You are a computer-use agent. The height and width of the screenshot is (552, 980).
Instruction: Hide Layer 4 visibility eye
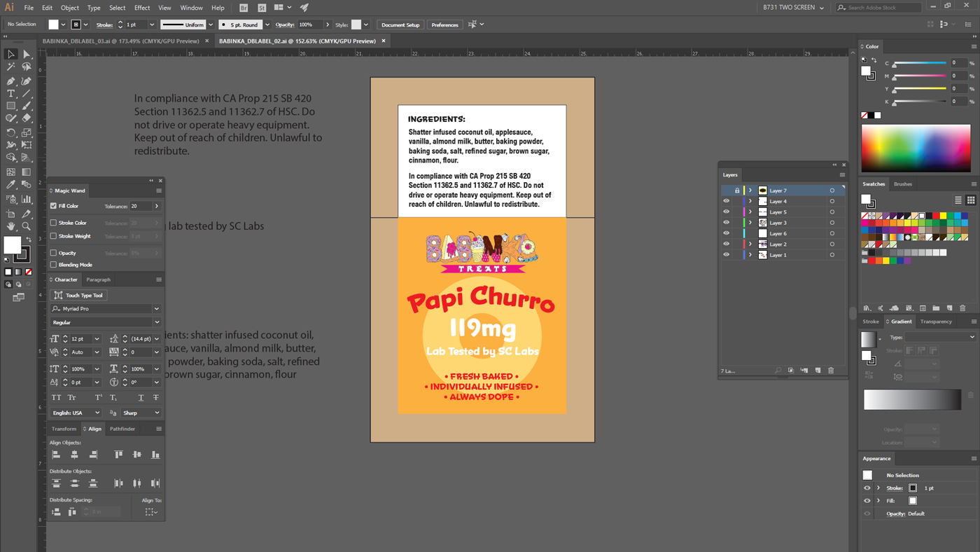pos(726,201)
